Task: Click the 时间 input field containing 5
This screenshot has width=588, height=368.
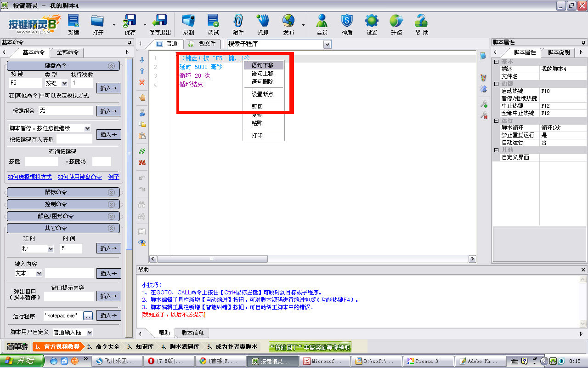Action: click(71, 249)
